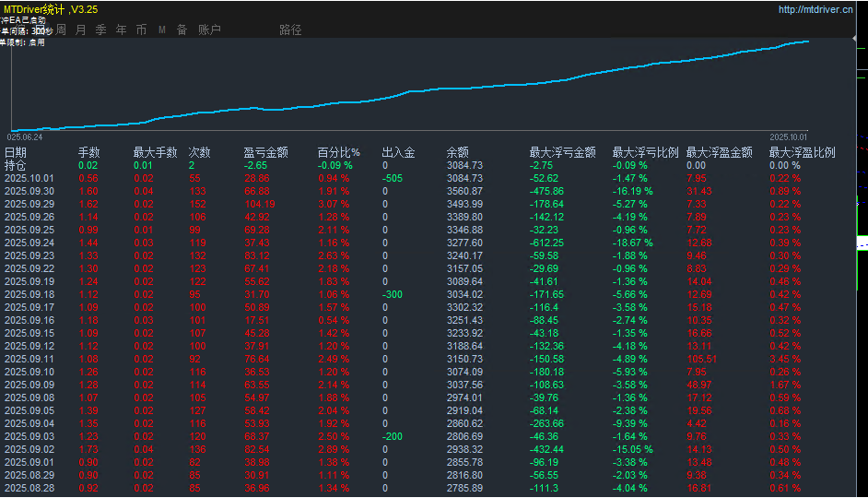
Task: Click the 2785.89 balance value
Action: [x=465, y=488]
